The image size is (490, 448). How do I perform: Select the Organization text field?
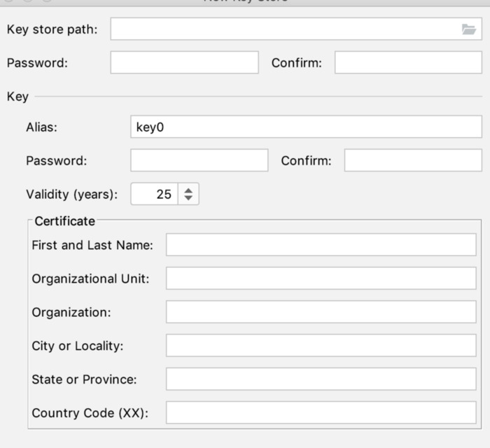(x=321, y=312)
